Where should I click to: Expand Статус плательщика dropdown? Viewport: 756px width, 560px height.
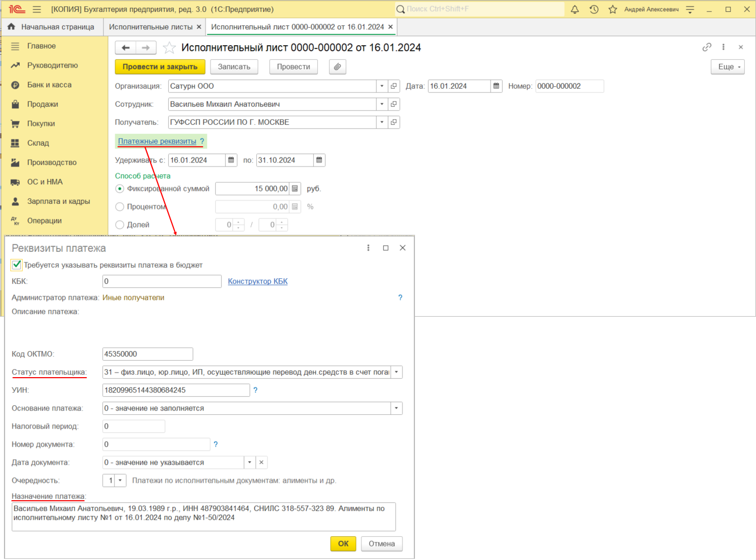click(396, 372)
